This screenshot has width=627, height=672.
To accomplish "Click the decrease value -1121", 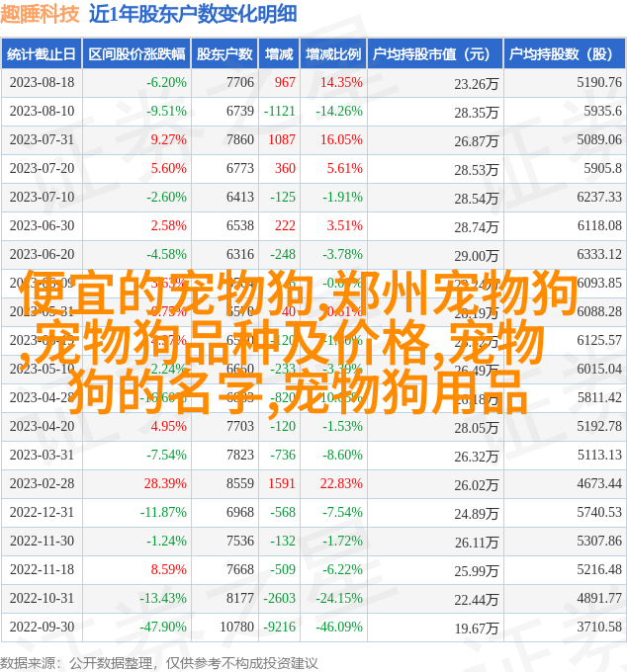I will click(279, 111).
